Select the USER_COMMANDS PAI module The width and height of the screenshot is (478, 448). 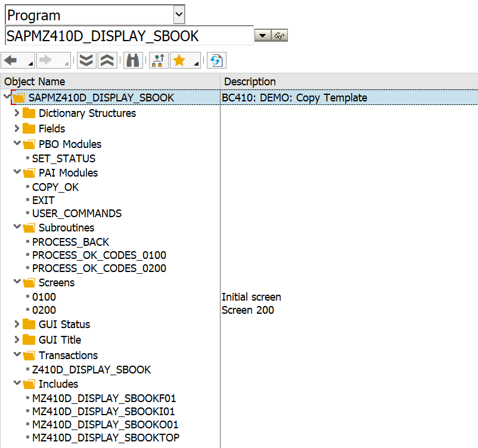[x=77, y=214]
